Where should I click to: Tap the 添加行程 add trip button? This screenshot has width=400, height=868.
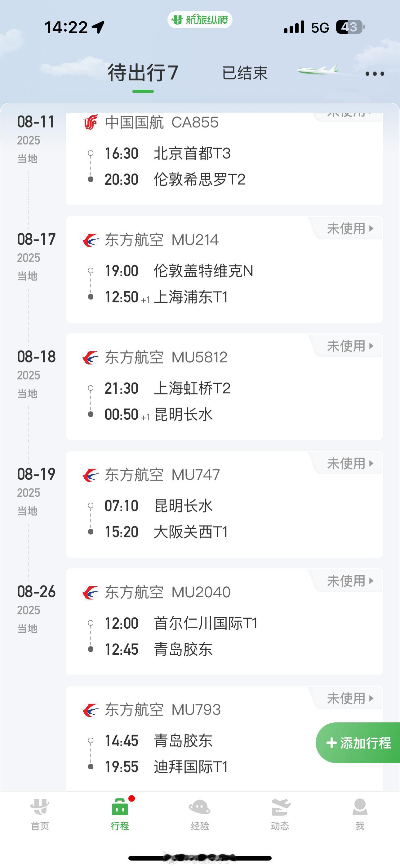358,743
